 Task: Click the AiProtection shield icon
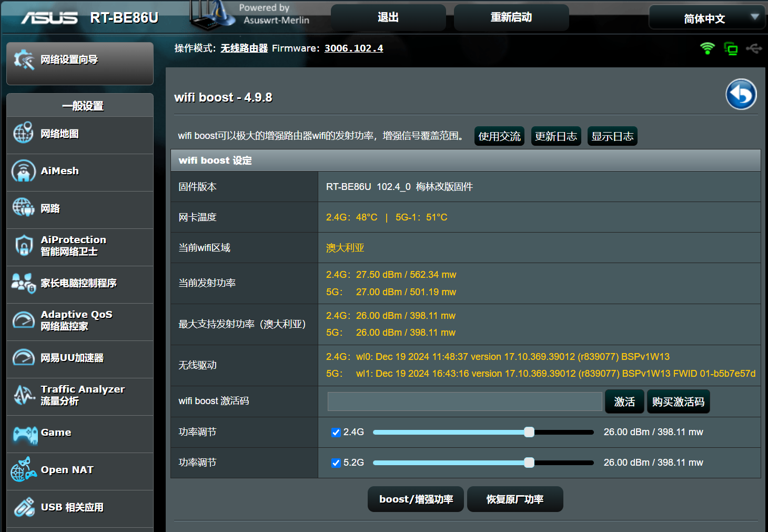point(24,246)
